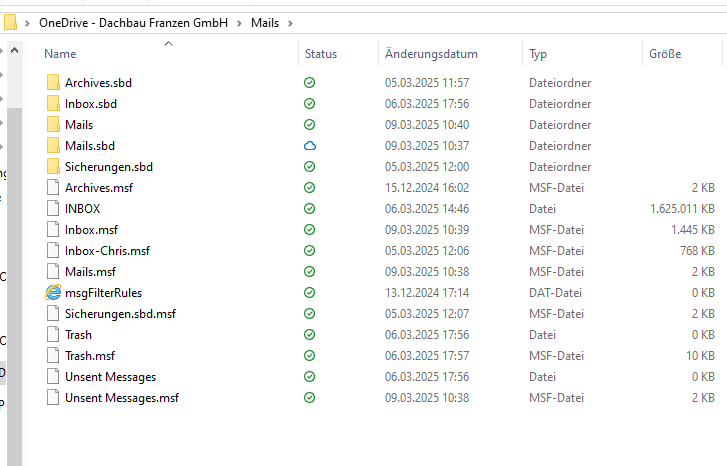Go to OneDrive - Dachbau Franzen GmbH breadcrumb
This screenshot has width=727, height=466.
point(132,23)
